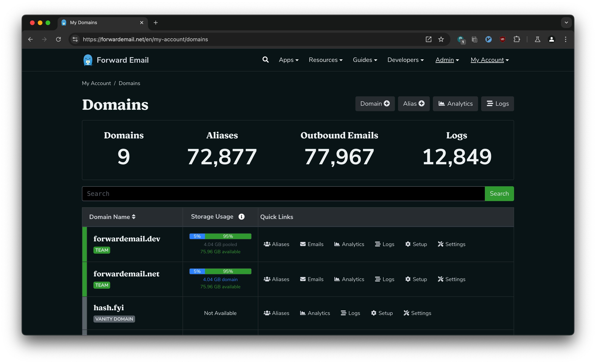Screen dimensions: 596x364
Task: Close the My Domains tab
Action: pos(142,23)
